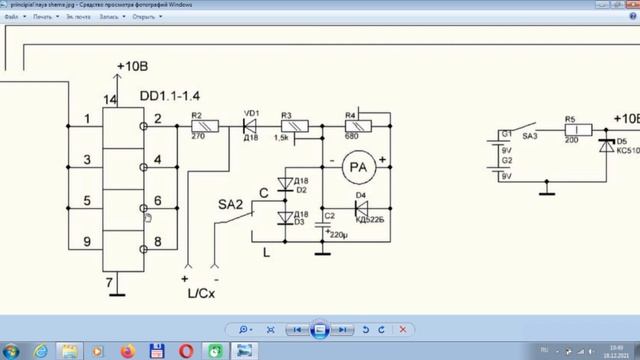
Task: Click the VD1 diode label
Action: click(251, 113)
